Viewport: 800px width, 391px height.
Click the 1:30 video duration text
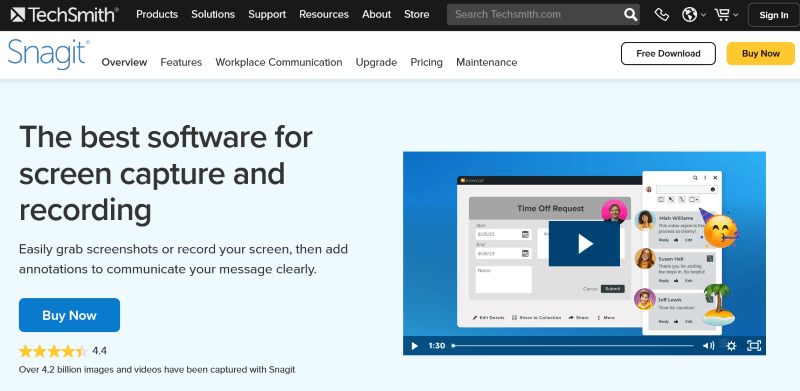tap(437, 346)
